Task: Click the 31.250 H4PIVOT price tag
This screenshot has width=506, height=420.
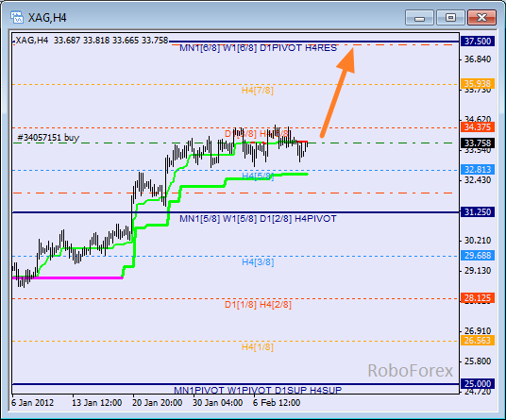Action: 478,212
